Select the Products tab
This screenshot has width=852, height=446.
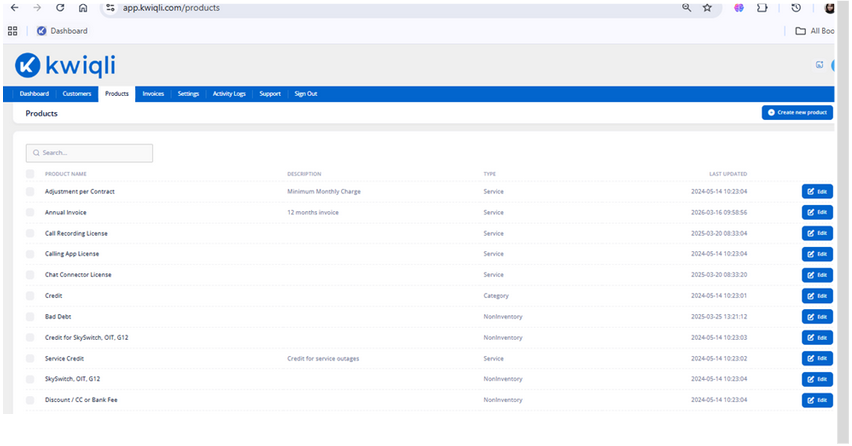coord(117,94)
